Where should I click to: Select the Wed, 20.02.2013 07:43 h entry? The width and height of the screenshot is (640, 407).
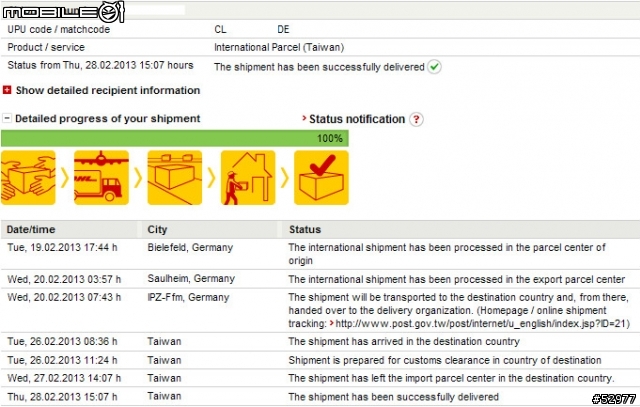point(64,297)
